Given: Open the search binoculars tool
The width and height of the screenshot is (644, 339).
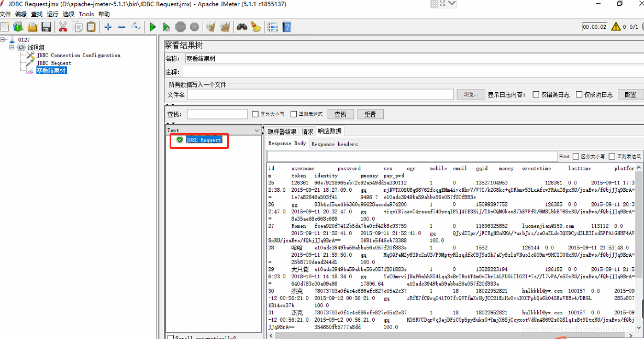Looking at the screenshot, I should tap(241, 27).
